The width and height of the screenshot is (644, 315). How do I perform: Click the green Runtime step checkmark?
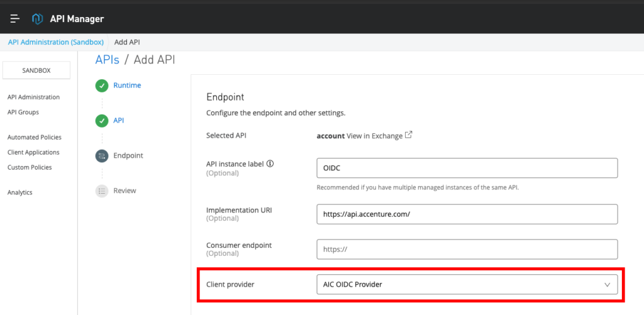click(x=102, y=86)
